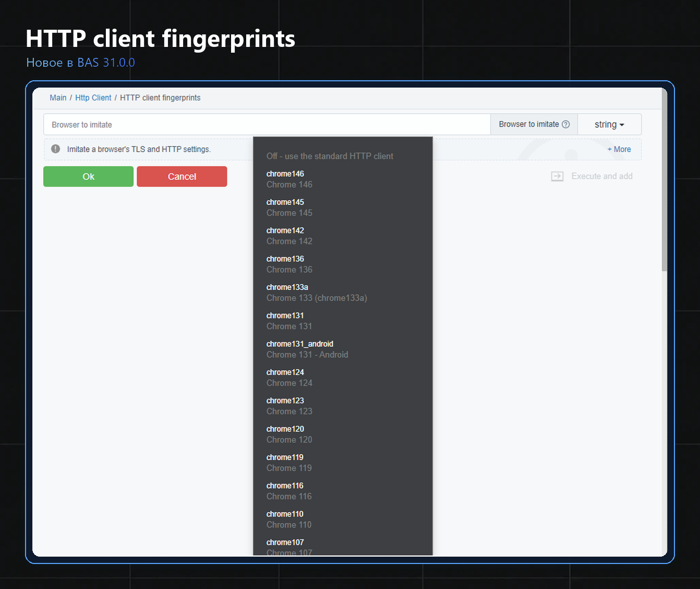Pick chrome110 option
The image size is (700, 589).
tap(343, 519)
